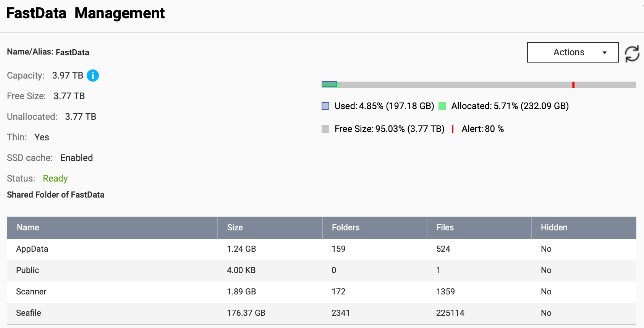Click the Thin Yes value
Image resolution: width=644 pixels, height=328 pixels.
point(42,137)
